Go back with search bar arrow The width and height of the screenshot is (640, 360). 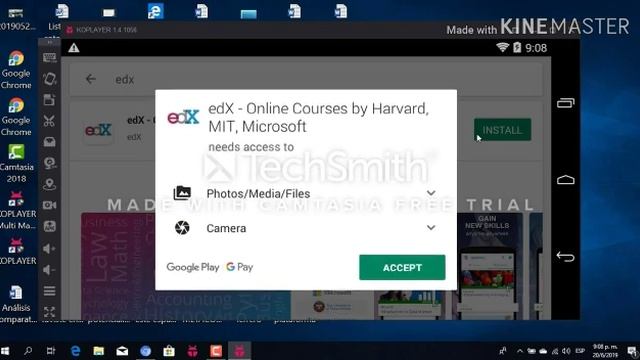pos(91,79)
